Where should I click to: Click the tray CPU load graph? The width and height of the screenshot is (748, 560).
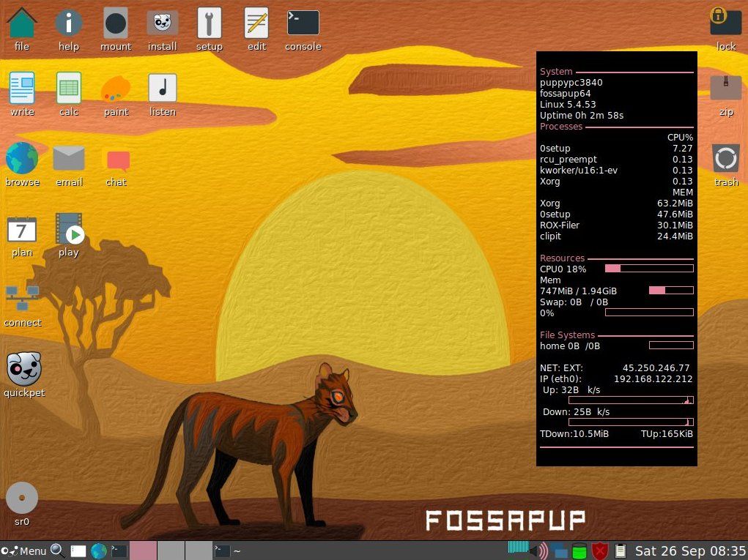(518, 547)
